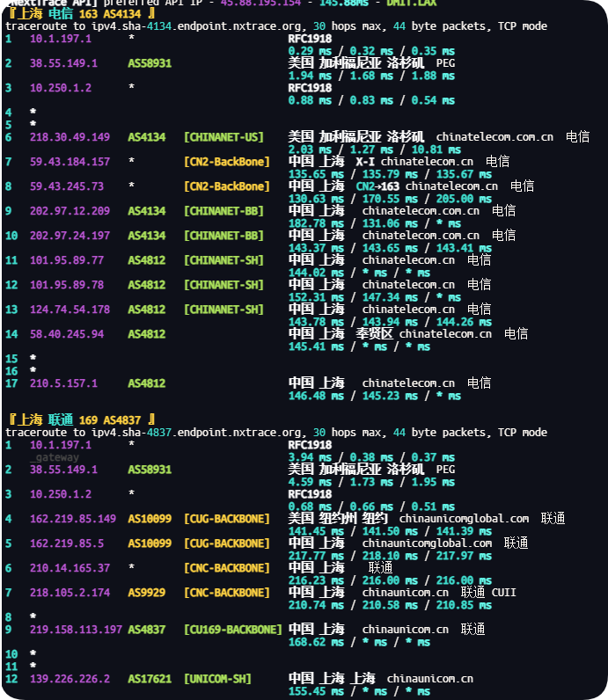This screenshot has height=700, width=608.
Task: Select the IP address 139.226.226.2
Action: (x=70, y=679)
